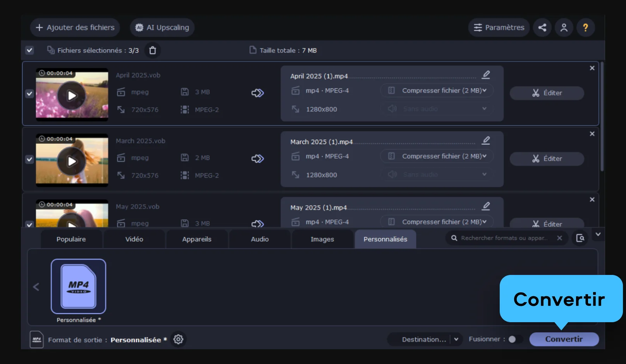Image resolution: width=626 pixels, height=364 pixels.
Task: Open the user account icon
Action: [x=564, y=27]
